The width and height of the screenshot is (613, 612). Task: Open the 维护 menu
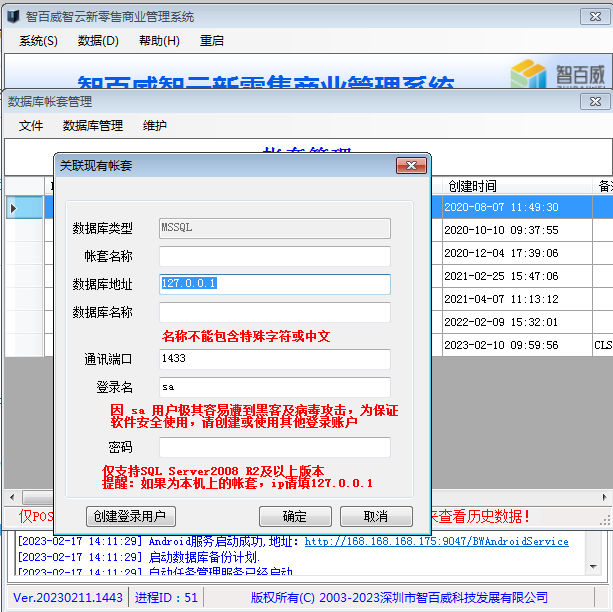[x=155, y=126]
